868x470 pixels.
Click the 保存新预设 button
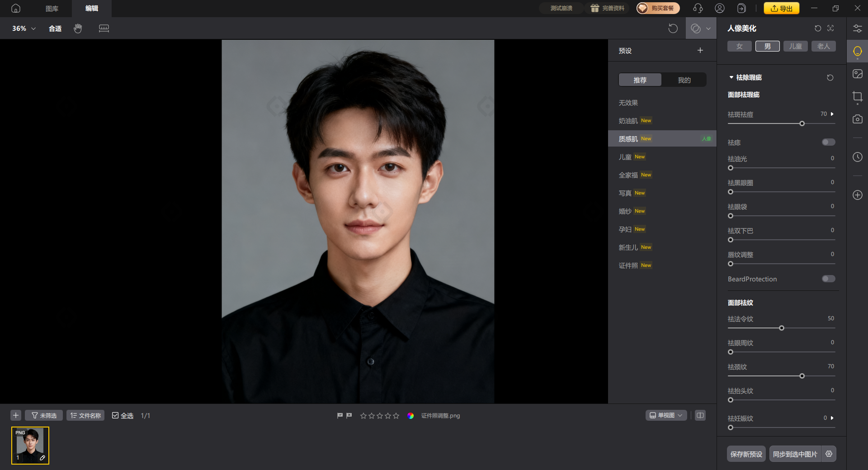[746, 454]
